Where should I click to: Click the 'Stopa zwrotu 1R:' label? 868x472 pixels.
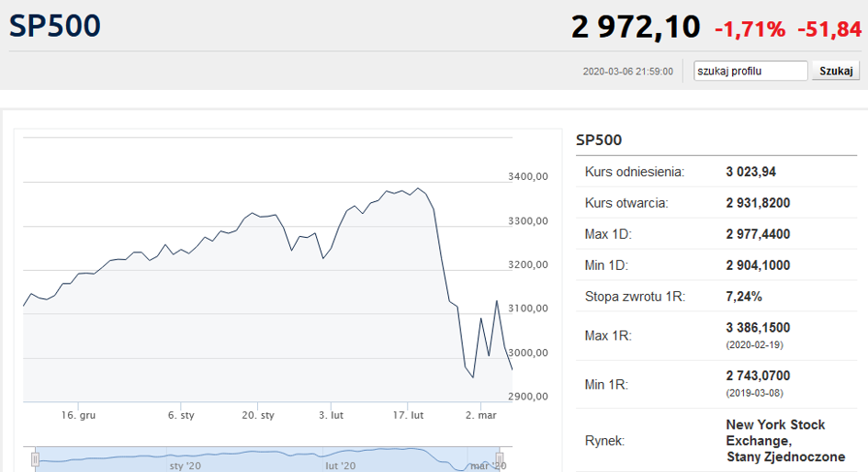(x=635, y=297)
